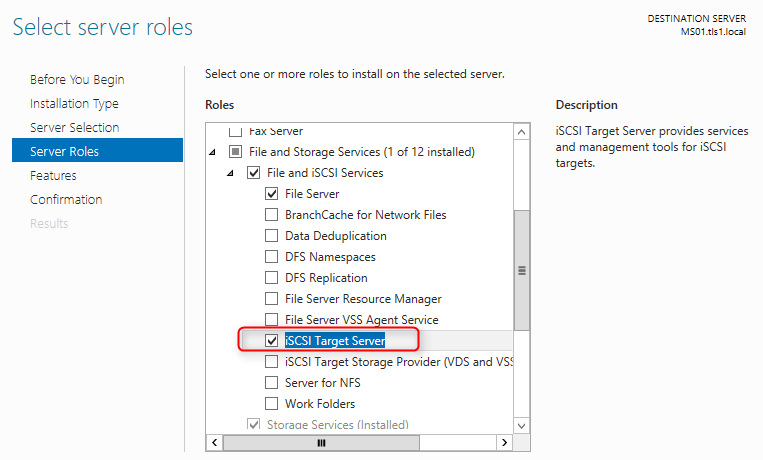Enable Work Folders role service

point(272,404)
